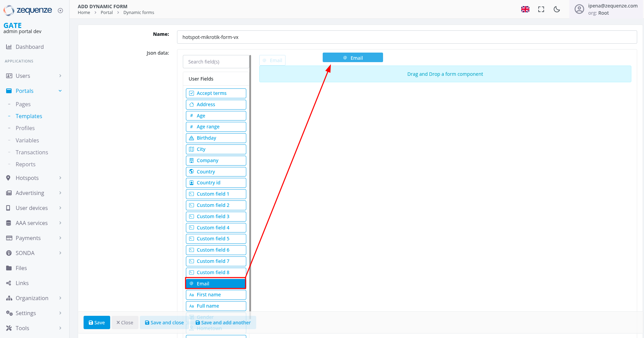Open the Templates submenu item

[x=29, y=116]
